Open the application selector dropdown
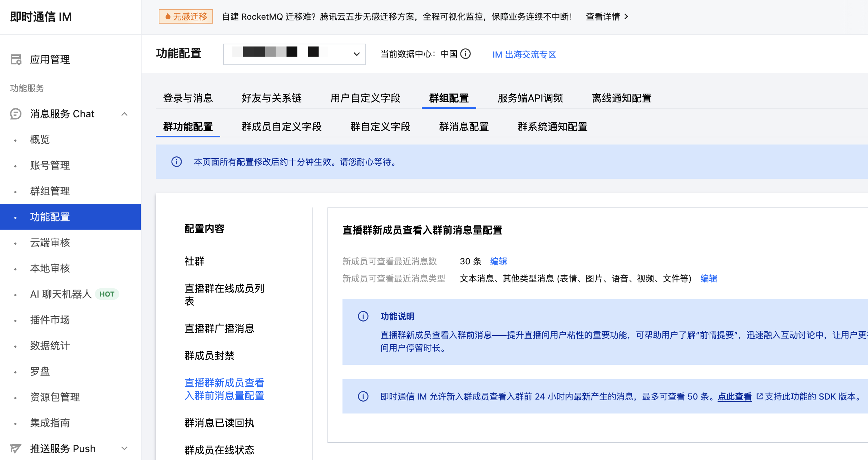This screenshot has height=460, width=868. pos(294,54)
